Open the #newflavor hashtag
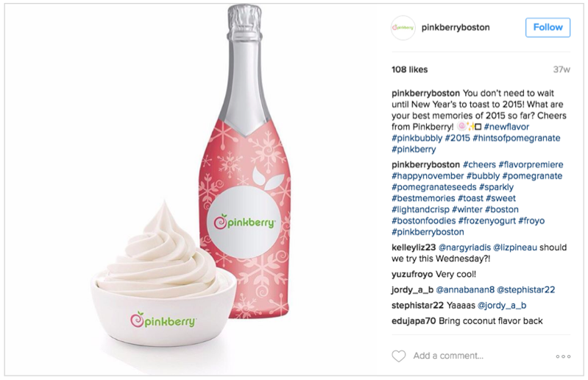The height and width of the screenshot is (380, 588). tap(506, 127)
